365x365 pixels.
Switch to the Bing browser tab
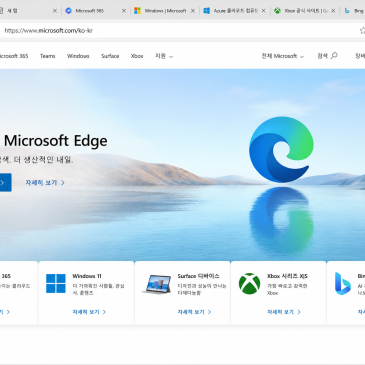tap(353, 11)
